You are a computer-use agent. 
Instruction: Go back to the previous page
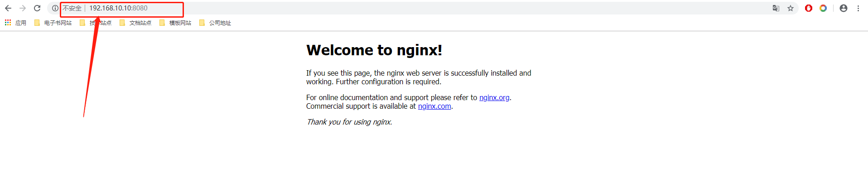pyautogui.click(x=8, y=8)
